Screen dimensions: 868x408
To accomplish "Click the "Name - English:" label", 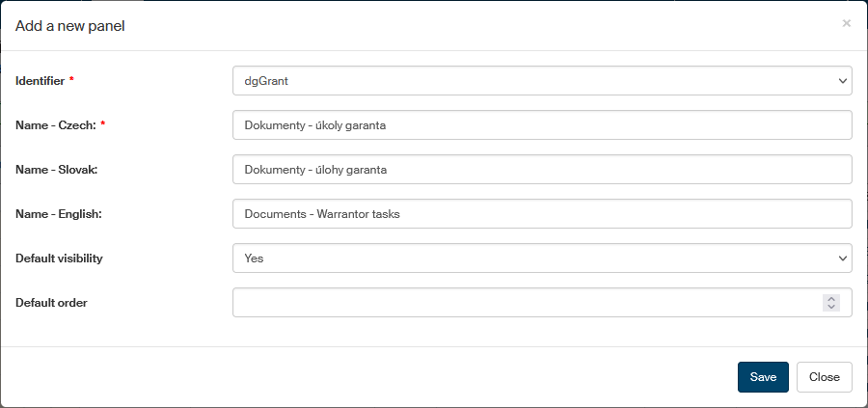I will point(59,214).
